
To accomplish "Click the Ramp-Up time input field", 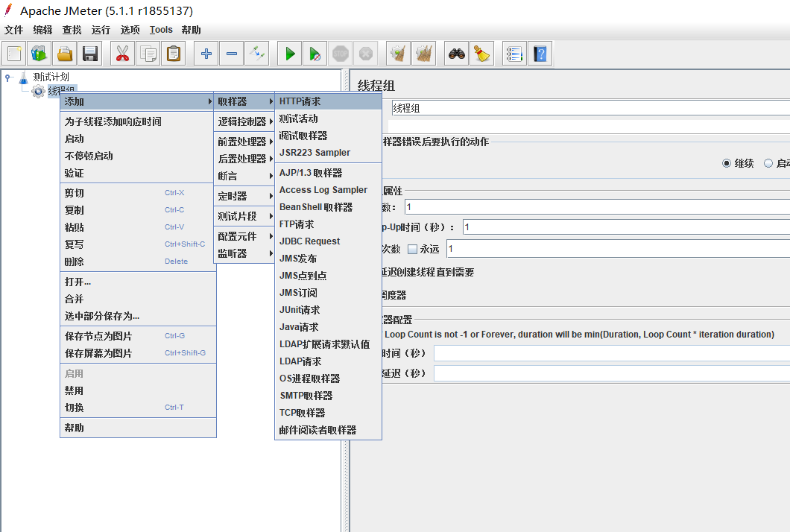I will 626,227.
